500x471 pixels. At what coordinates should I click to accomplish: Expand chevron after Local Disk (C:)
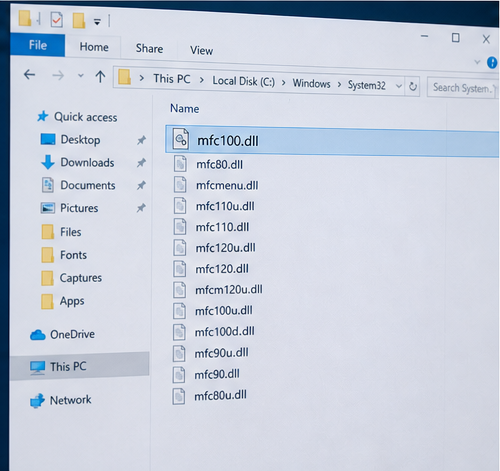[284, 83]
